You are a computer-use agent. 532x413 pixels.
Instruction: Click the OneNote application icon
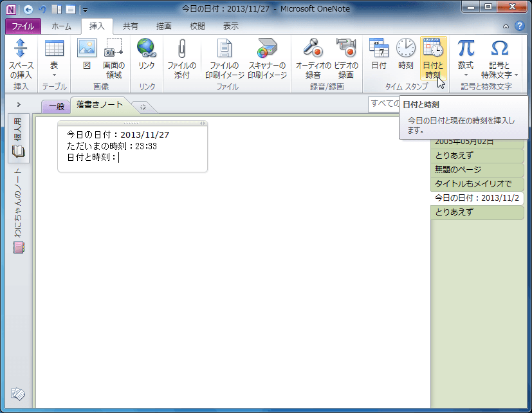(x=11, y=10)
